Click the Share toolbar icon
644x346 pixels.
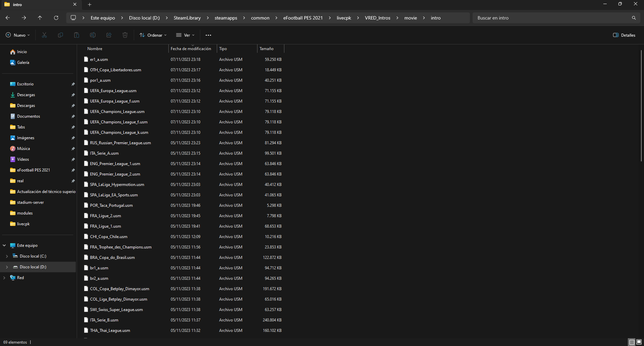point(109,35)
